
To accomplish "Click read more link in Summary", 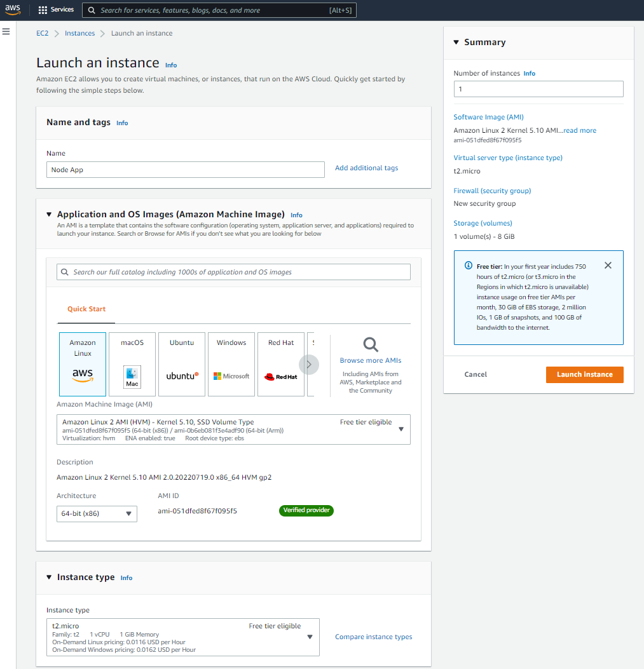I will (x=580, y=130).
